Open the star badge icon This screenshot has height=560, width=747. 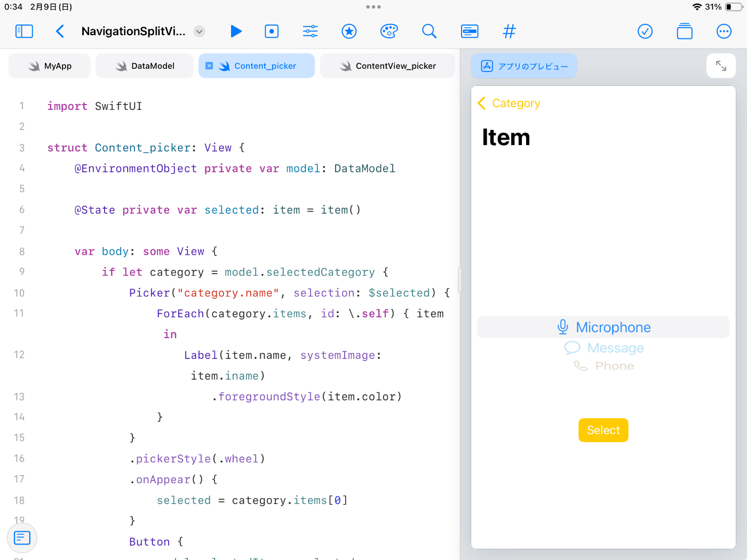349,31
